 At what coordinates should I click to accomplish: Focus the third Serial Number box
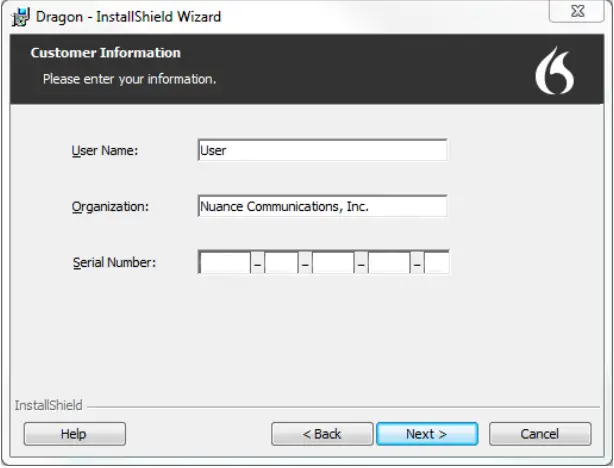333,262
